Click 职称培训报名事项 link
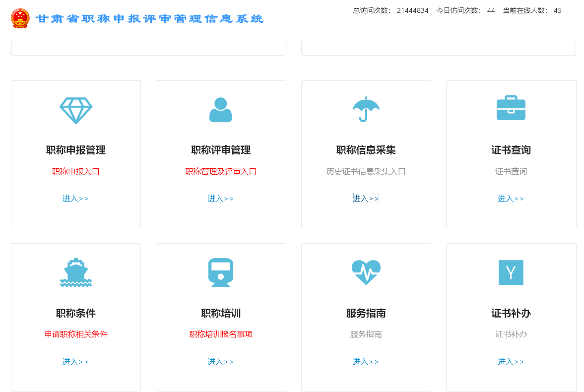The height and width of the screenshot is (392, 584). pyautogui.click(x=220, y=334)
